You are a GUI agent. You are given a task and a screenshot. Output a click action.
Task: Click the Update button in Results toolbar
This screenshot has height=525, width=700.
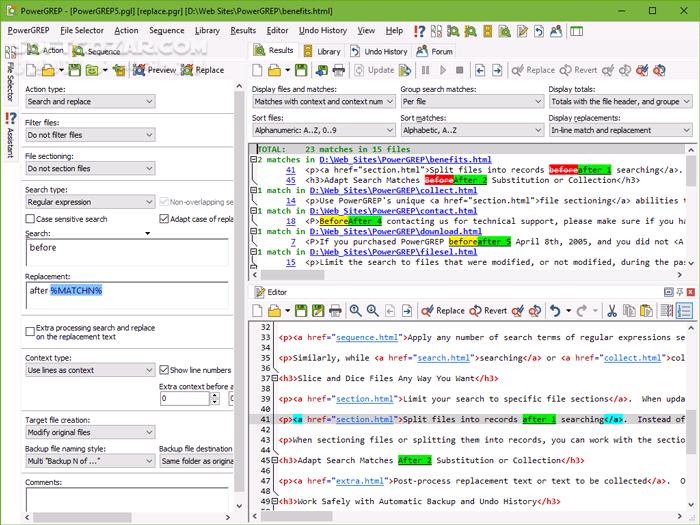(374, 70)
